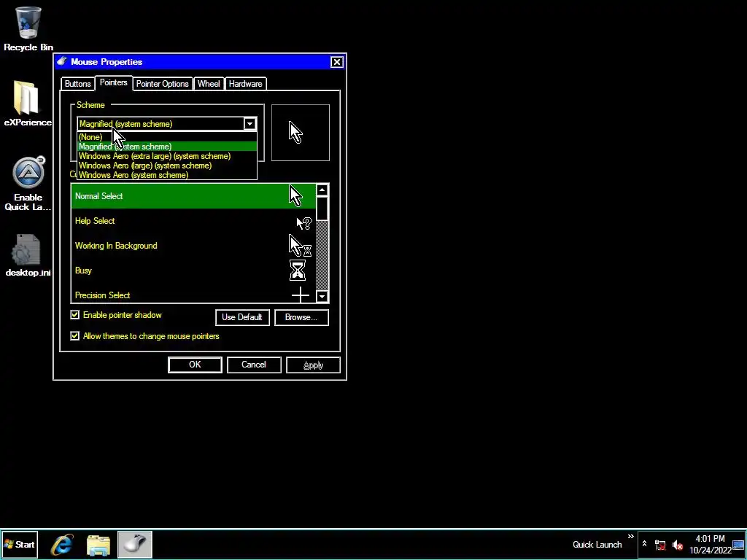747x560 pixels.
Task: Click the Mouse Properties taskbar button
Action: click(134, 544)
